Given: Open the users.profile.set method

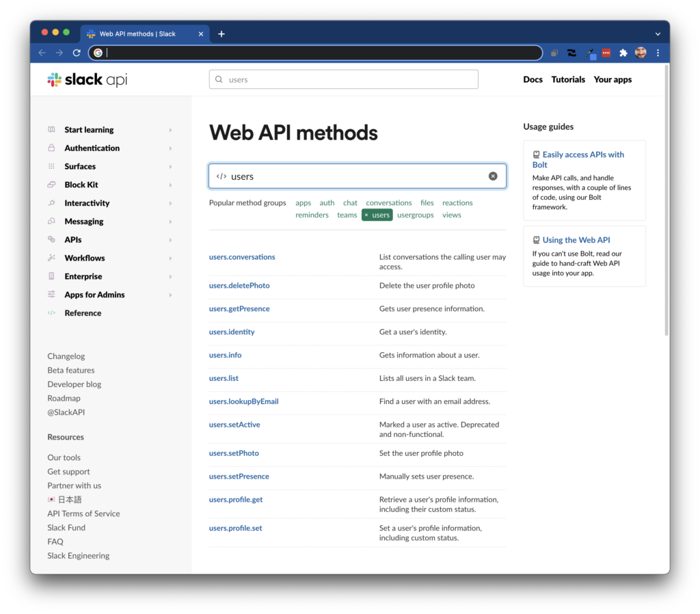Looking at the screenshot, I should (235, 528).
